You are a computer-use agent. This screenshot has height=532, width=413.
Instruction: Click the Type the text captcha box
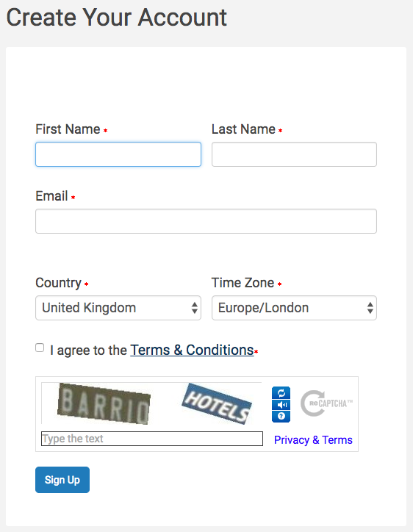(x=152, y=439)
